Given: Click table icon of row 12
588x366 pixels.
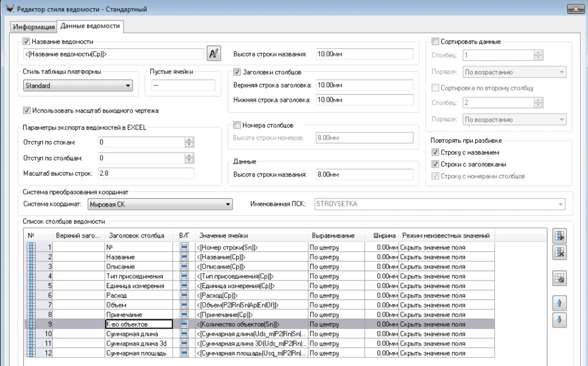Looking at the screenshot, I should pos(31,353).
